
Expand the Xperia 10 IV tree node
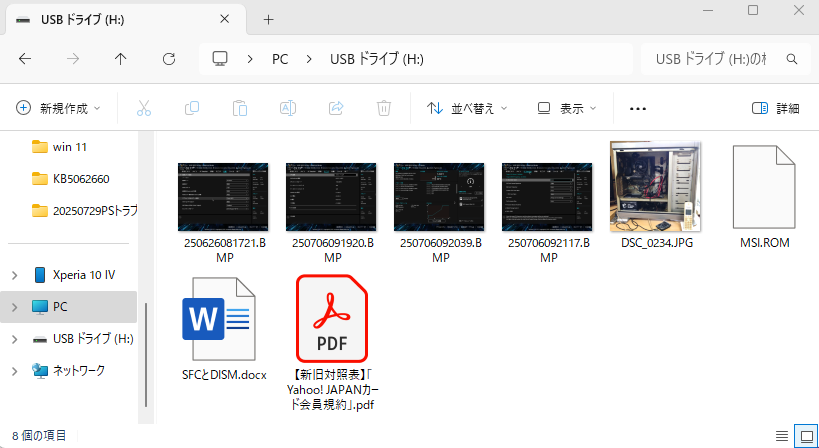tap(15, 275)
